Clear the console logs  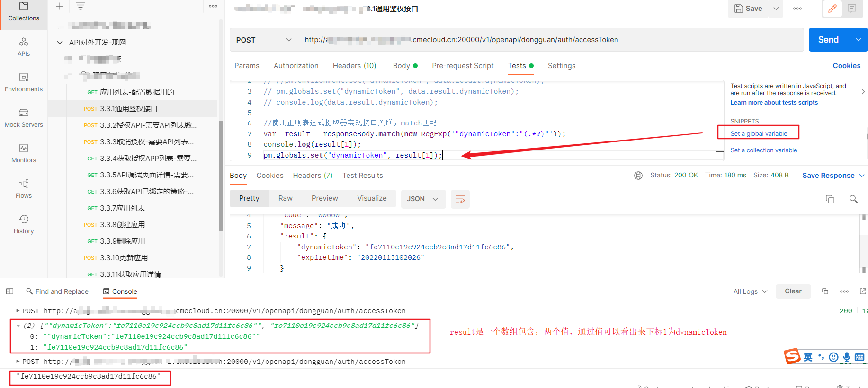click(x=793, y=291)
